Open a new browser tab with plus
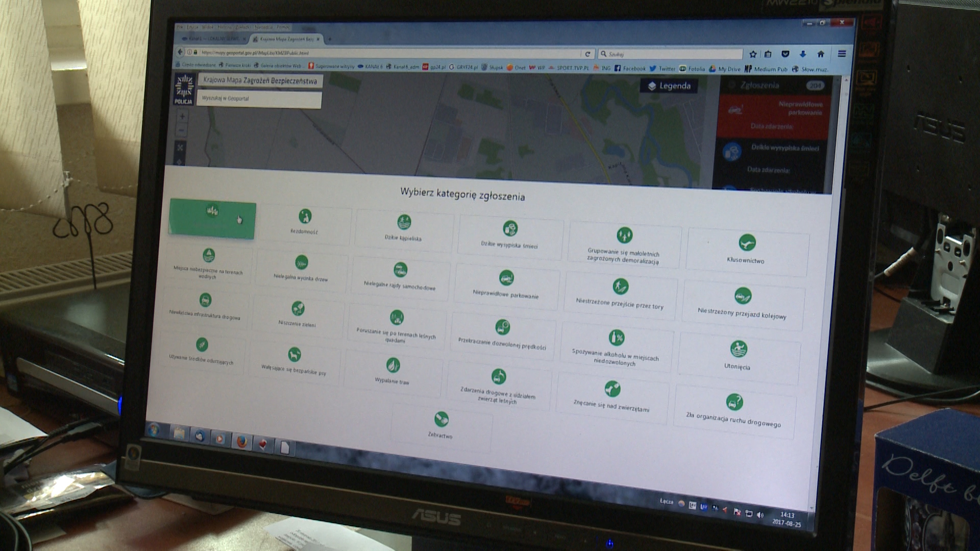The width and height of the screenshot is (980, 551). tap(330, 39)
